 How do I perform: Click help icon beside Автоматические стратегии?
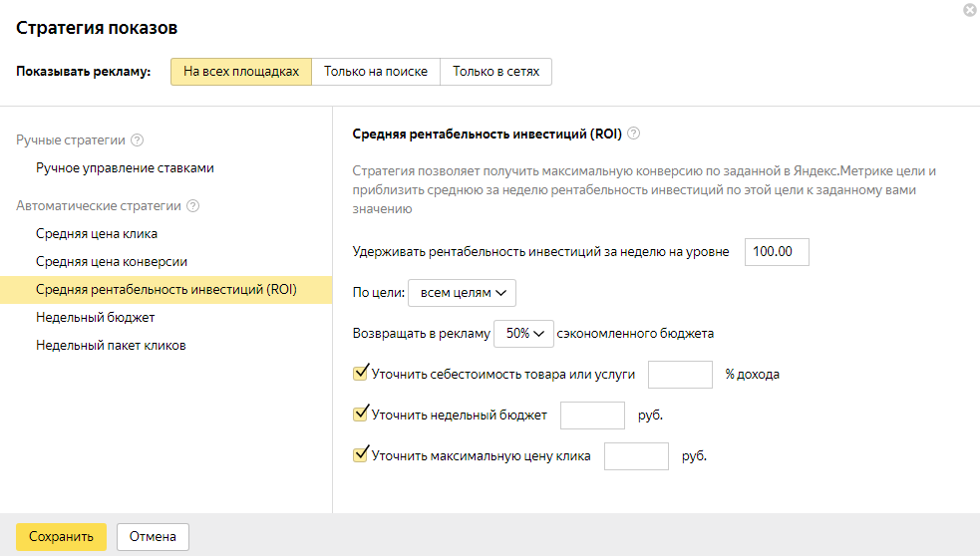pos(193,206)
